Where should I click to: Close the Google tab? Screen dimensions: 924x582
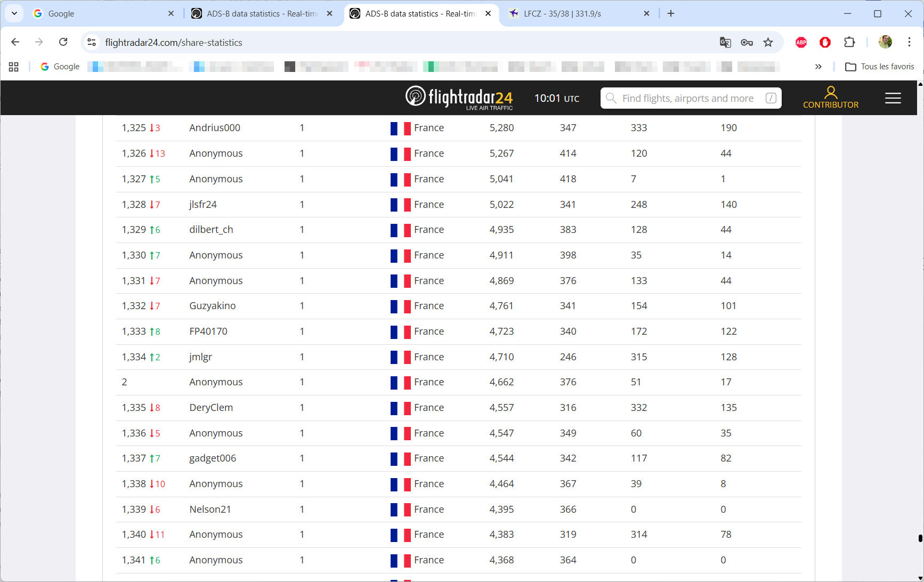171,13
